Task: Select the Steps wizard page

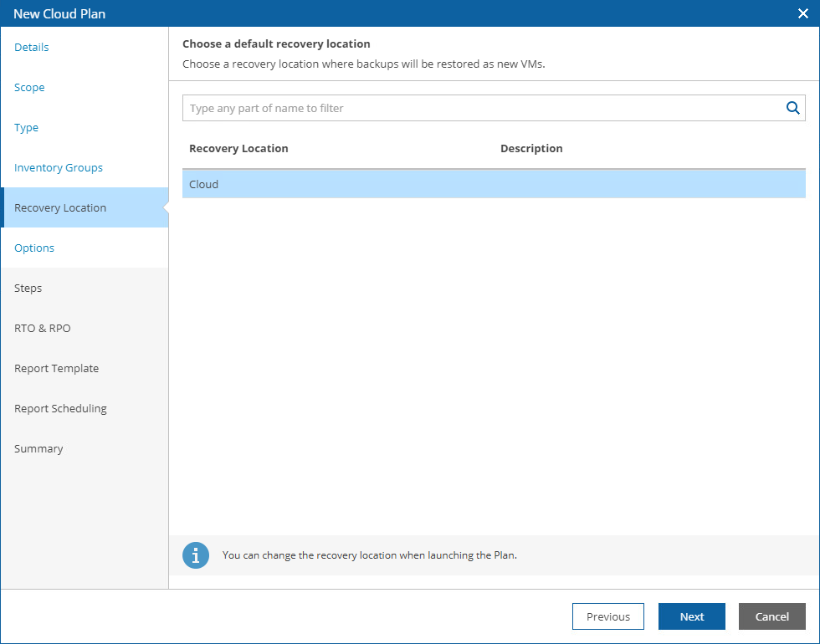Action: 28,289
